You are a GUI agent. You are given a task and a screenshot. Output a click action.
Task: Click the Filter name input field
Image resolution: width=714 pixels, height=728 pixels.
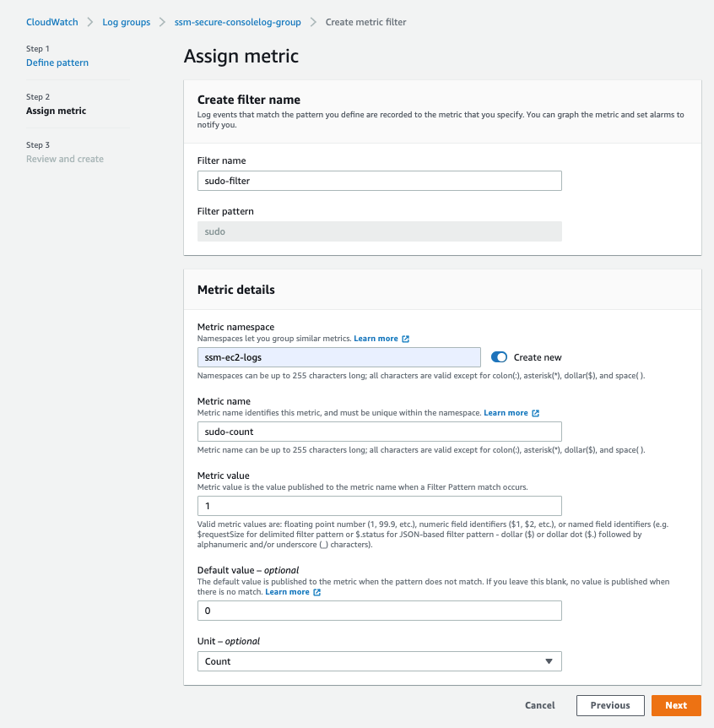tap(379, 180)
